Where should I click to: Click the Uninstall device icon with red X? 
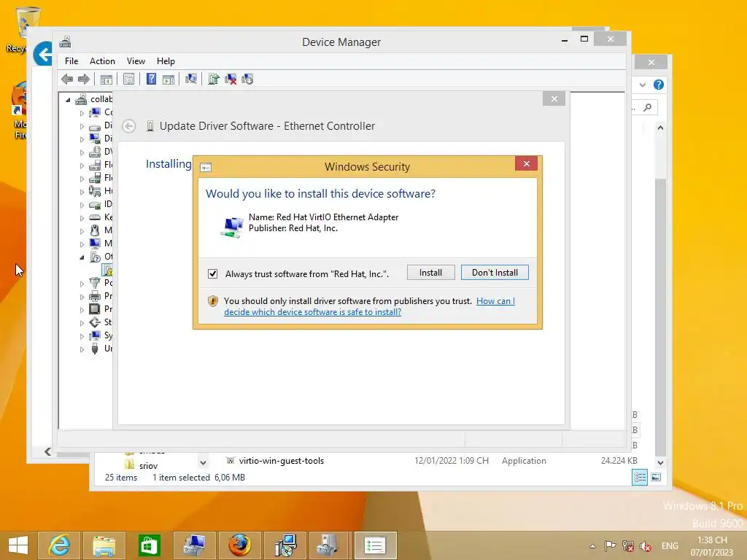pyautogui.click(x=231, y=79)
